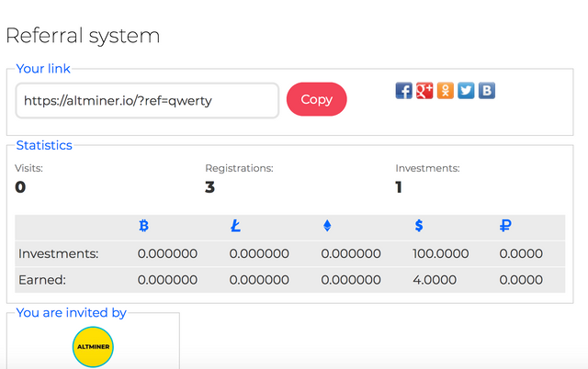Click the Your link section label

point(43,69)
